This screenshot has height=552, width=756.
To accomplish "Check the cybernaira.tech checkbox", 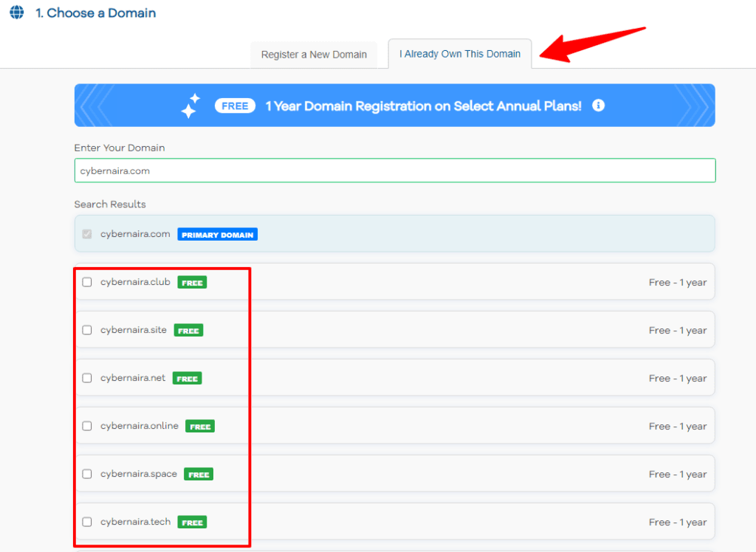I will (x=86, y=522).
